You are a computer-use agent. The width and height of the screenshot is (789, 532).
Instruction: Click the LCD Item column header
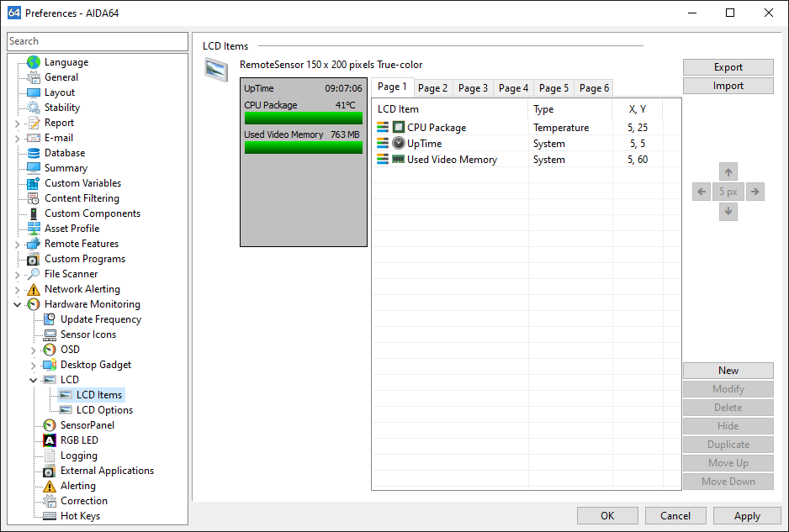(450, 109)
